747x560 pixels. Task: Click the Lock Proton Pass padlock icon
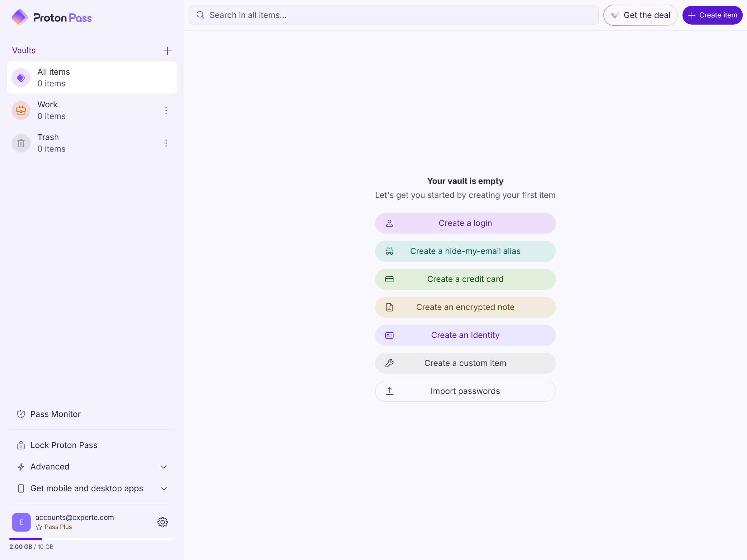(x=21, y=445)
